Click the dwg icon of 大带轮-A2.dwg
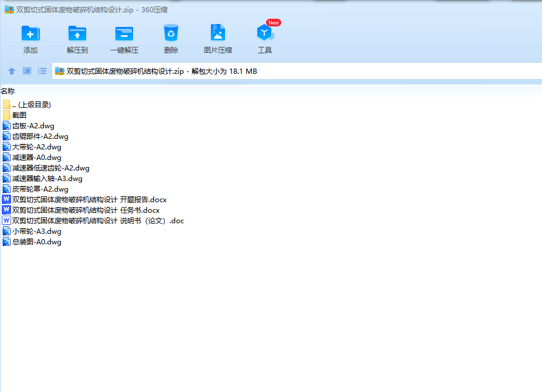 [6, 146]
